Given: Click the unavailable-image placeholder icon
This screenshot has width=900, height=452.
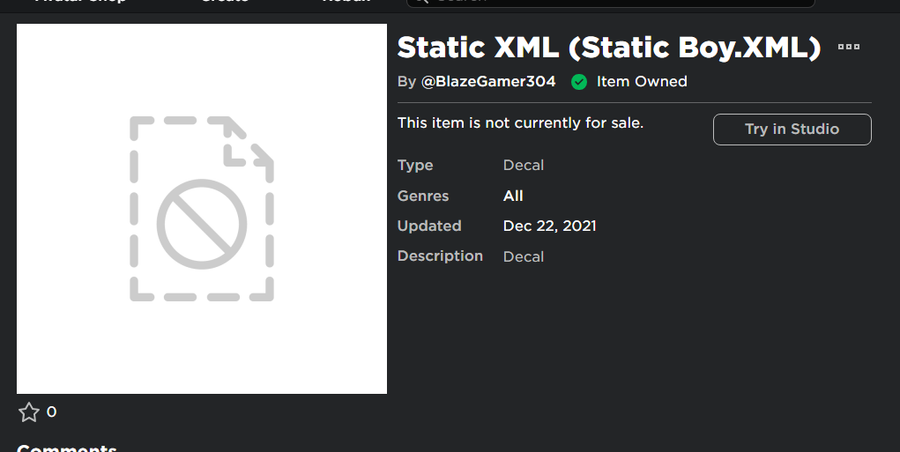Looking at the screenshot, I should 202,209.
